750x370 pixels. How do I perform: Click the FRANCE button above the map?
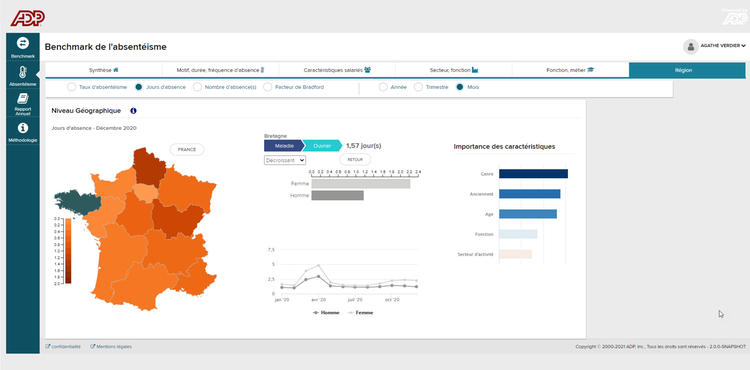(x=187, y=150)
